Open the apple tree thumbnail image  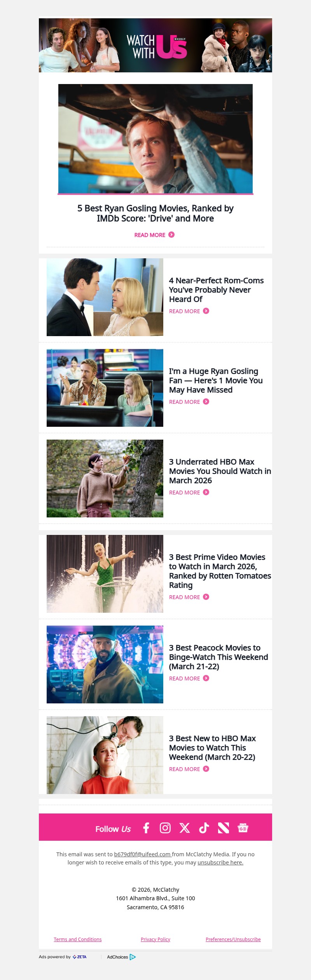(x=105, y=479)
